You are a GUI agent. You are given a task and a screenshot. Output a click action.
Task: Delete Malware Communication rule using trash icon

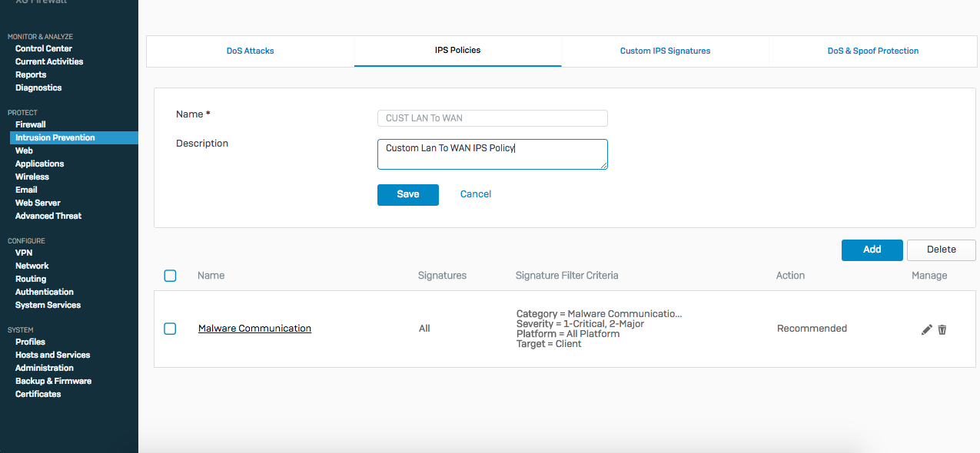[942, 329]
